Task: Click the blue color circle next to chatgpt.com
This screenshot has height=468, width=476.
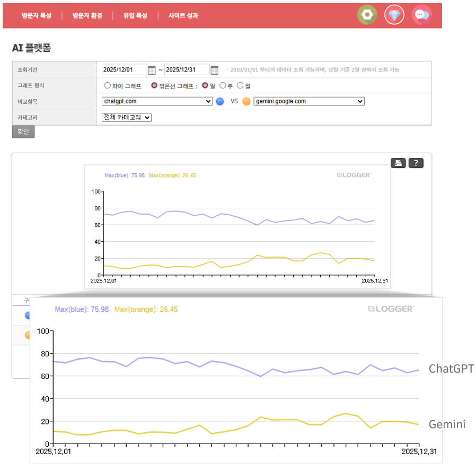Action: pyautogui.click(x=220, y=101)
